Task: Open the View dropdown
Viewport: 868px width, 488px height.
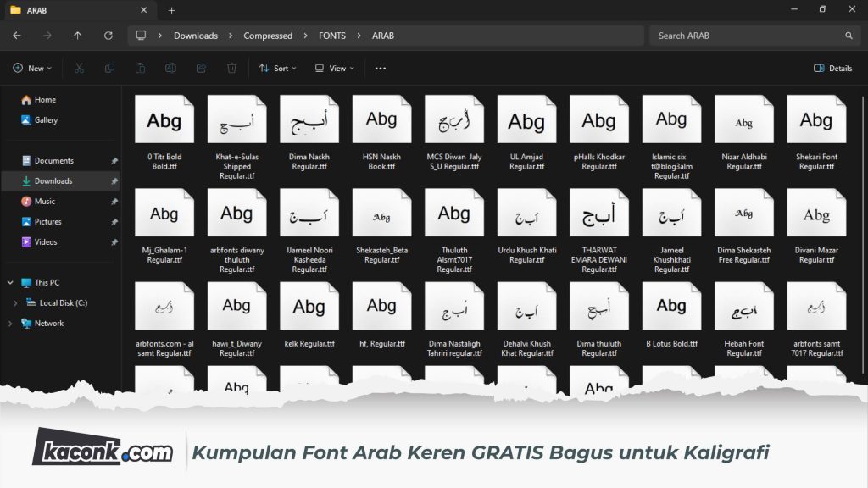Action: pyautogui.click(x=335, y=68)
